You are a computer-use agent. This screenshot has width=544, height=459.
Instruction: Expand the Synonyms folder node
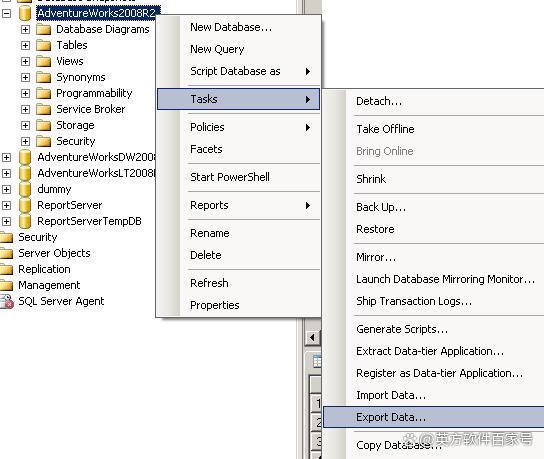coord(25,77)
